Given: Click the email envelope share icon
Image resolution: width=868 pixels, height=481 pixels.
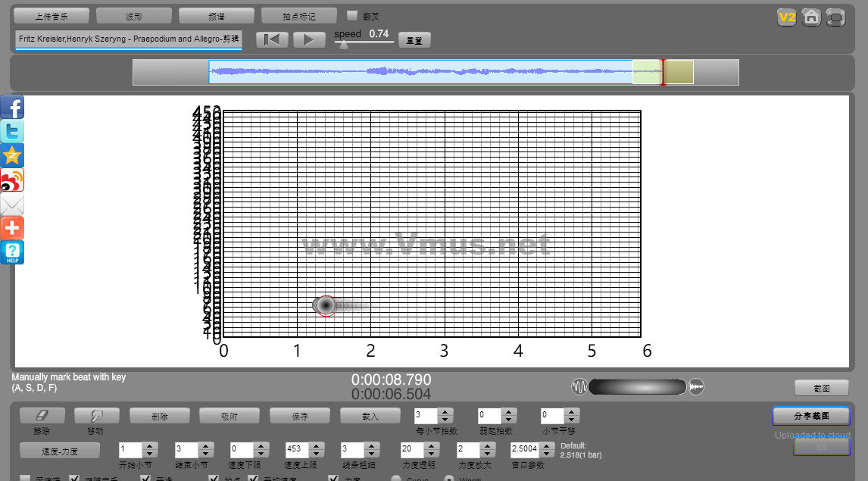Looking at the screenshot, I should point(12,205).
